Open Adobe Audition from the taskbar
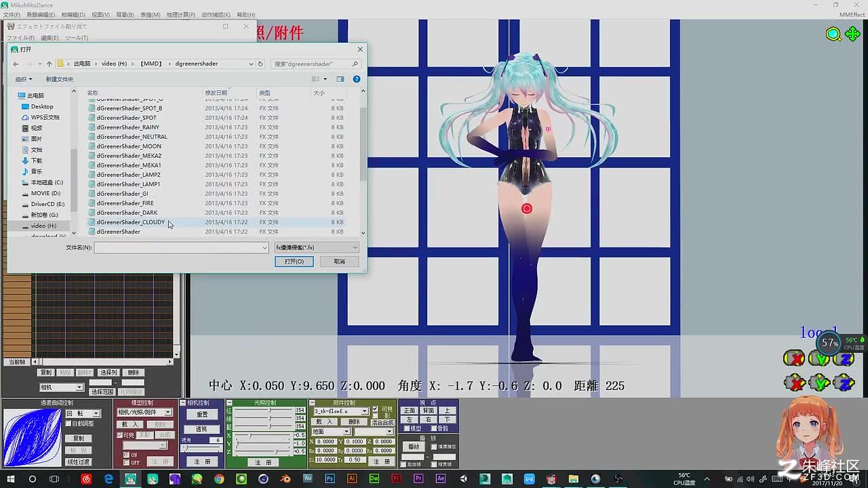This screenshot has width=868, height=488. pos(308,479)
